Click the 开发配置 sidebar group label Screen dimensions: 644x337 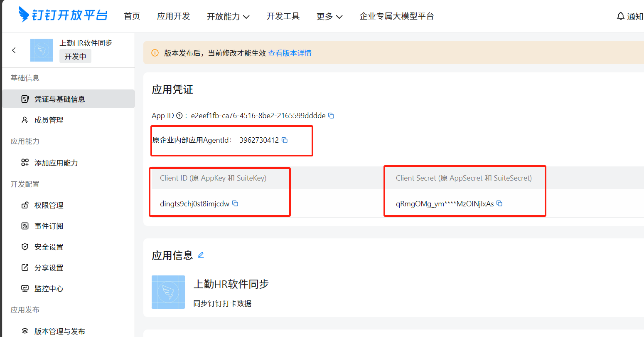25,184
